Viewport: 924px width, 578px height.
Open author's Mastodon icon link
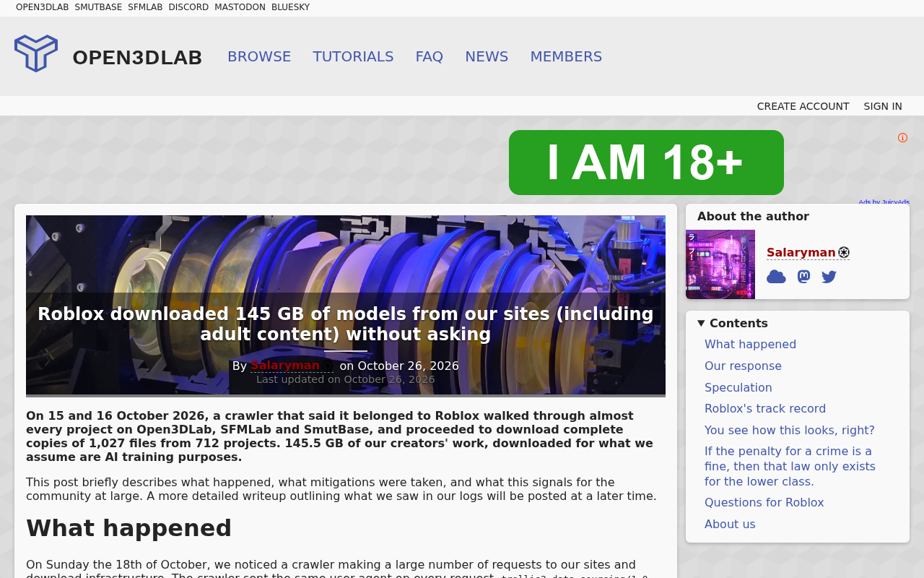pyautogui.click(x=803, y=277)
